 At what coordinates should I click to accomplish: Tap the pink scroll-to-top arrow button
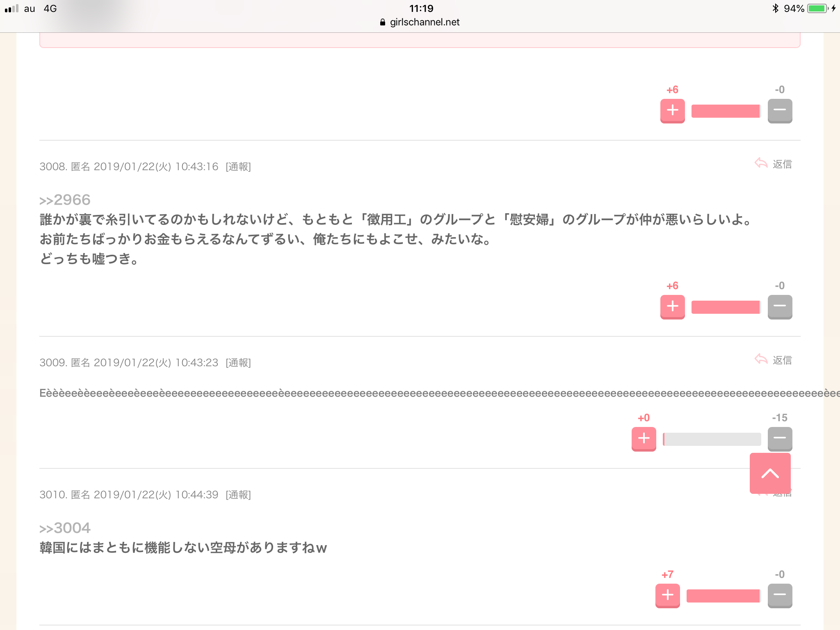[770, 473]
